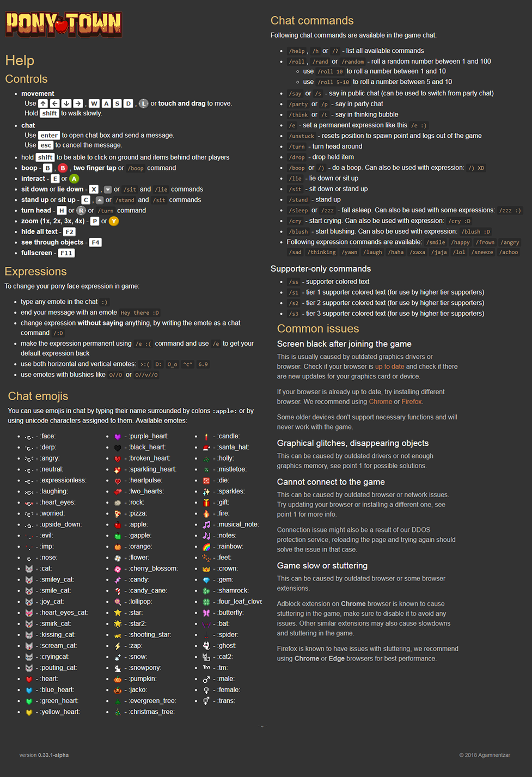The width and height of the screenshot is (532, 777).
Task: Click the pumpkin emoji icon
Action: [x=118, y=679]
